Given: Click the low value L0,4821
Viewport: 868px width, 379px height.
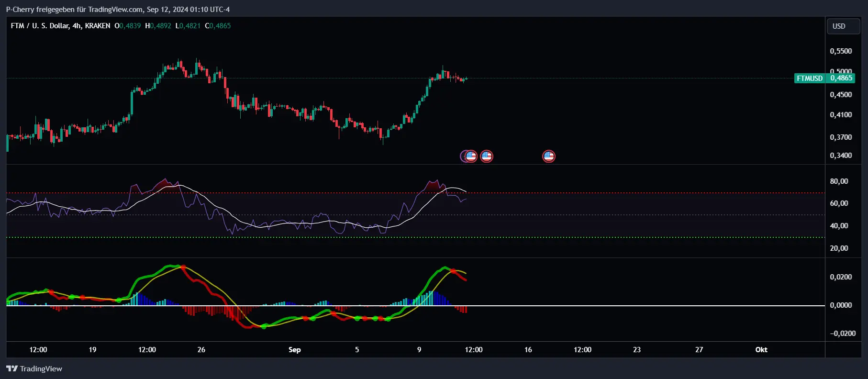Looking at the screenshot, I should [x=188, y=26].
